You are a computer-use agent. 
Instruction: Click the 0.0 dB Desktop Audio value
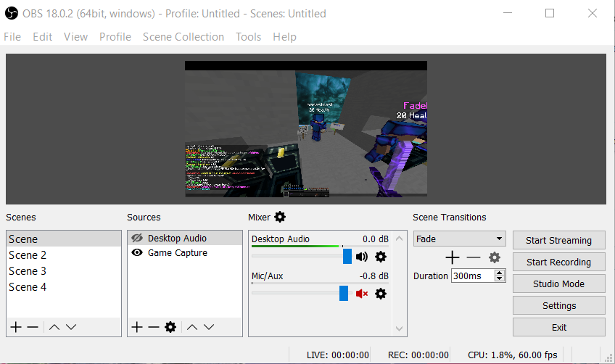(x=376, y=239)
